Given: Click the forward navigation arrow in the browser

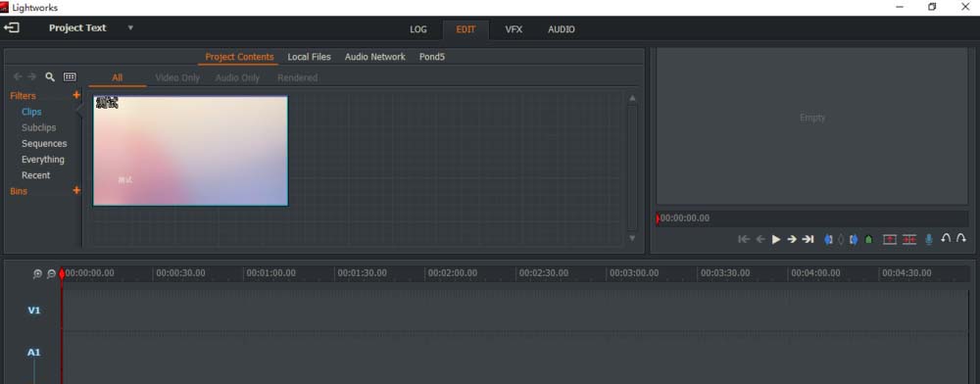Looking at the screenshot, I should tap(32, 76).
